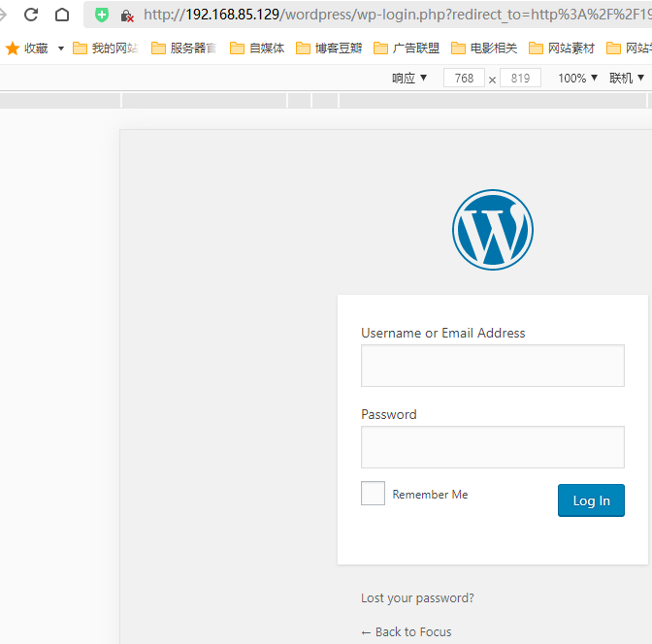Open the 网站素材 bookmark folder
The image size is (652, 644).
tap(561, 48)
